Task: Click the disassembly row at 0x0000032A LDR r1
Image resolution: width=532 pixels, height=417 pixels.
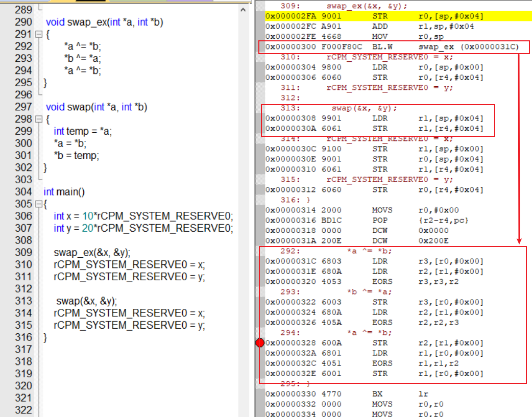Action: pos(398,353)
